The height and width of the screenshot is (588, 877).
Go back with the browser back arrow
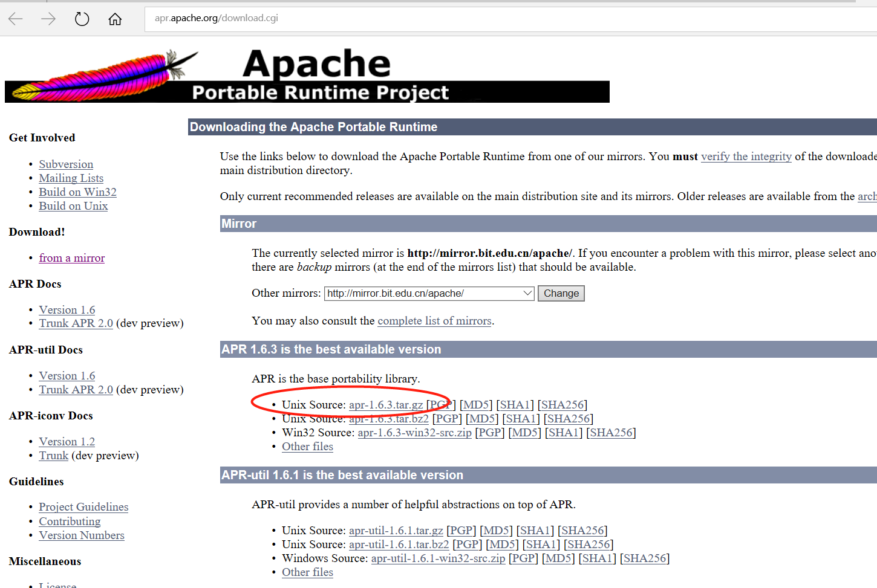click(x=16, y=19)
